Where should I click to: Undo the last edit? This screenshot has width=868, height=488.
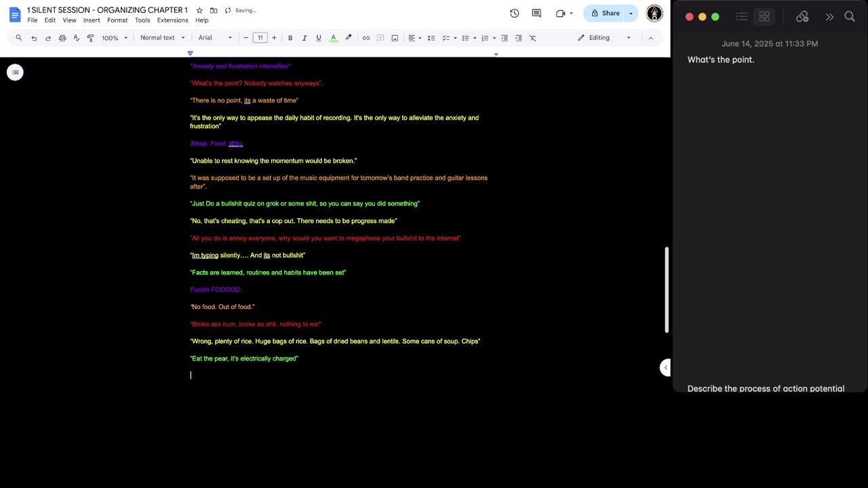34,38
